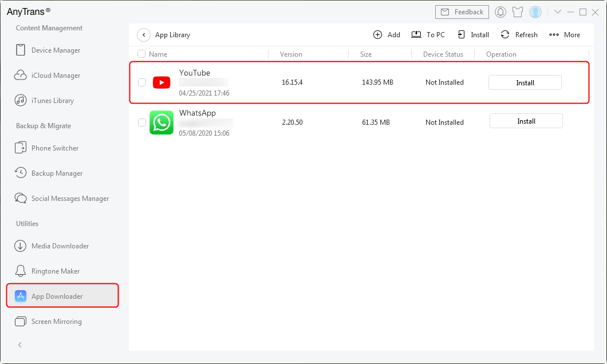
Task: Add an app with the plus icon
Action: (x=387, y=35)
